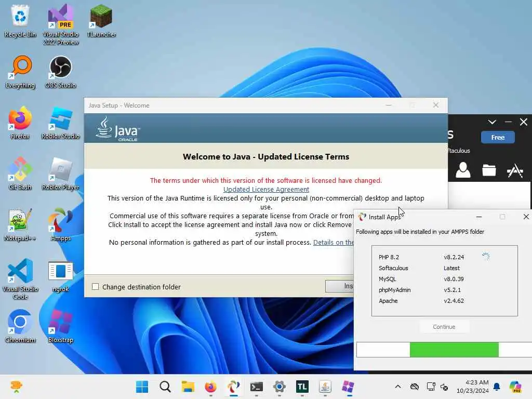Image resolution: width=532 pixels, height=399 pixels.
Task: Open Git Bash desktop shortcut
Action: pyautogui.click(x=20, y=174)
